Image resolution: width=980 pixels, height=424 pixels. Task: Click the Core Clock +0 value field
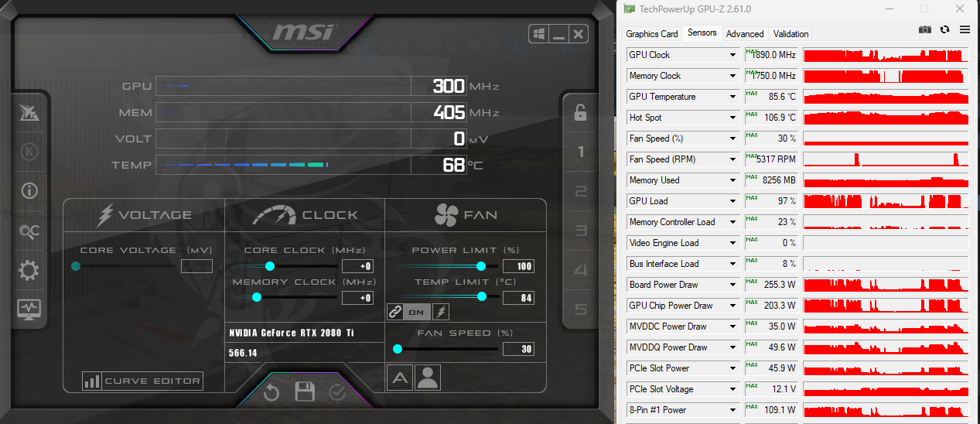click(x=357, y=266)
